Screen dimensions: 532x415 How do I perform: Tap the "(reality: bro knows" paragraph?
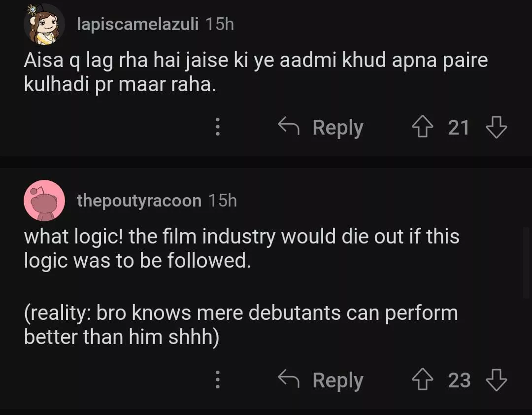(x=241, y=325)
